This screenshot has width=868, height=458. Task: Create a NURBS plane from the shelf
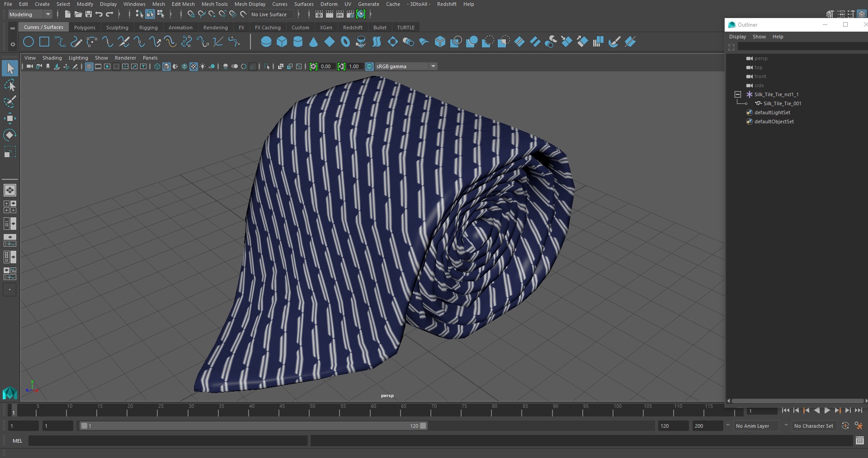[x=330, y=42]
